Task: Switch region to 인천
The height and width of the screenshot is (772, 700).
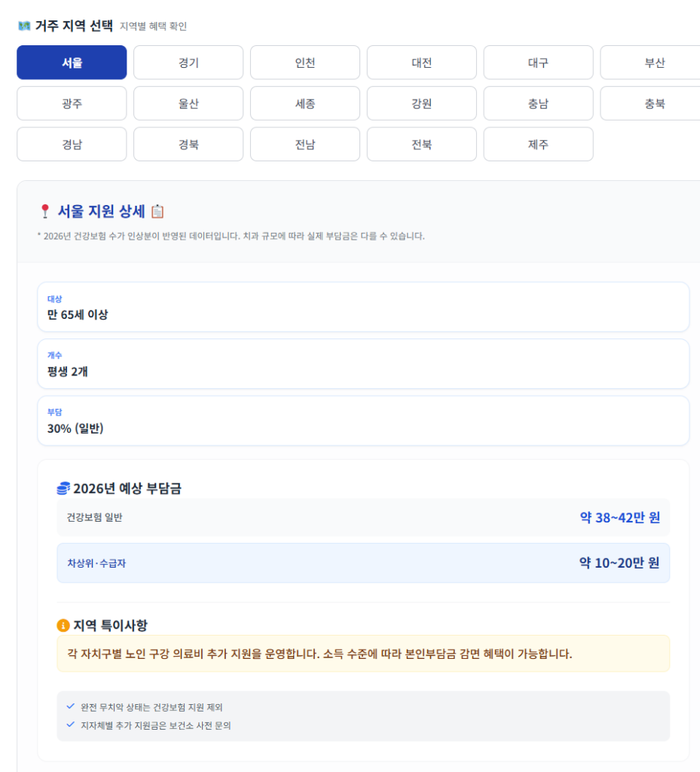Action: pyautogui.click(x=305, y=63)
